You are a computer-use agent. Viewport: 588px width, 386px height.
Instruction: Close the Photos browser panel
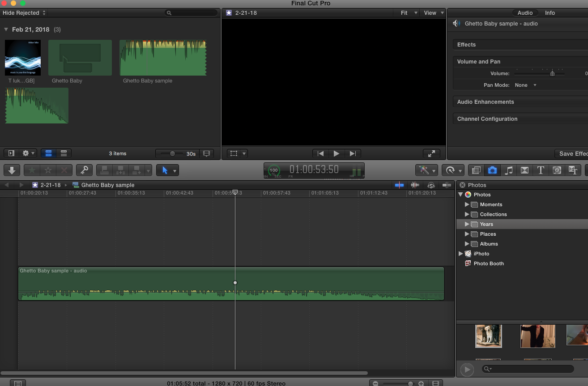pyautogui.click(x=462, y=185)
